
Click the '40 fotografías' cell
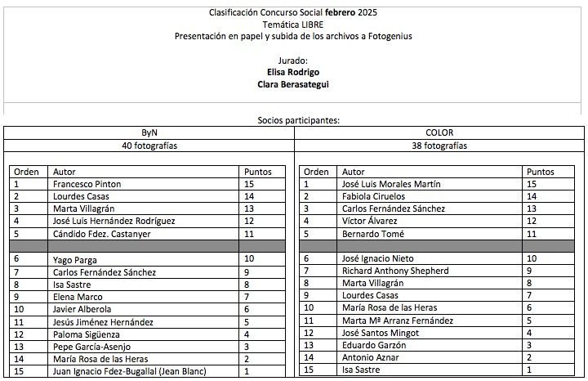click(x=149, y=146)
